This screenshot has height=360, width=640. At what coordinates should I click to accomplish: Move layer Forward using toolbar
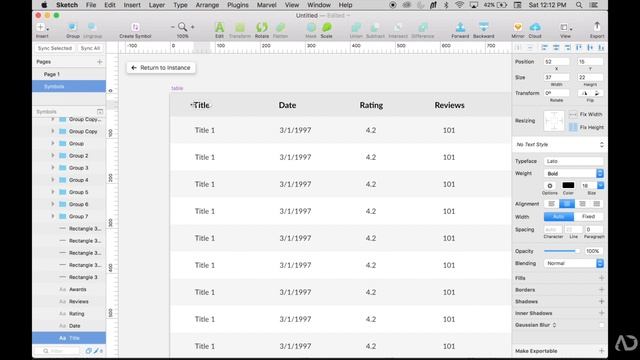point(460,27)
